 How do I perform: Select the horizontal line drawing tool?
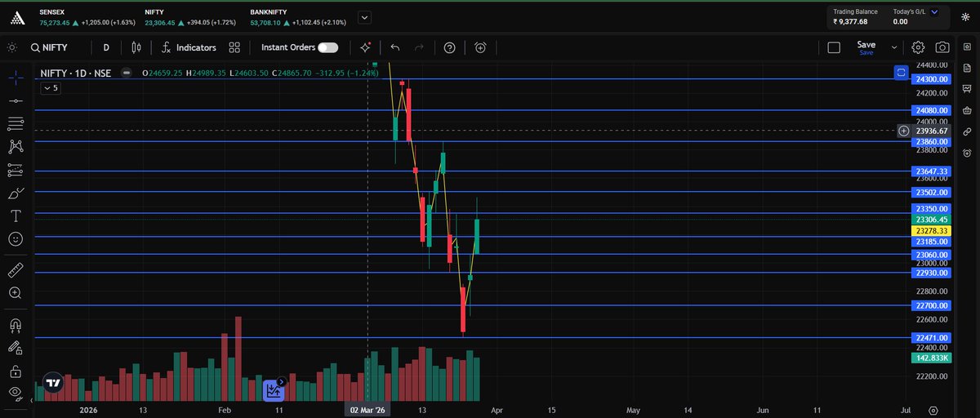(x=15, y=100)
